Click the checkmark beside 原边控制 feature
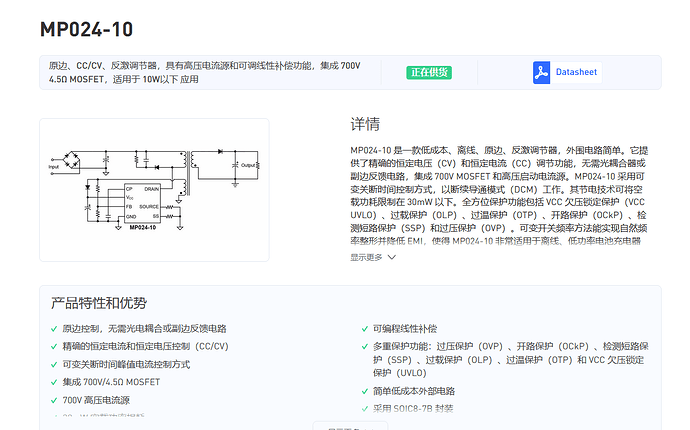 (x=54, y=329)
